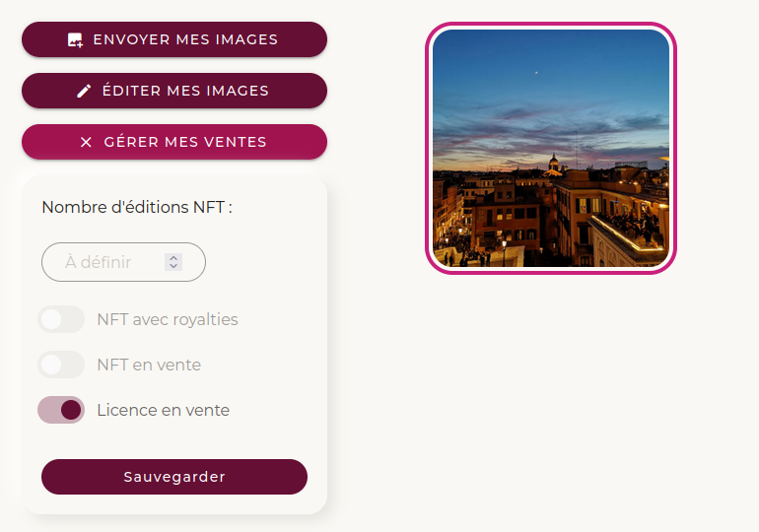Viewport: 759px width, 532px height.
Task: Enable the NFT avec royalties switch
Action: (61, 319)
